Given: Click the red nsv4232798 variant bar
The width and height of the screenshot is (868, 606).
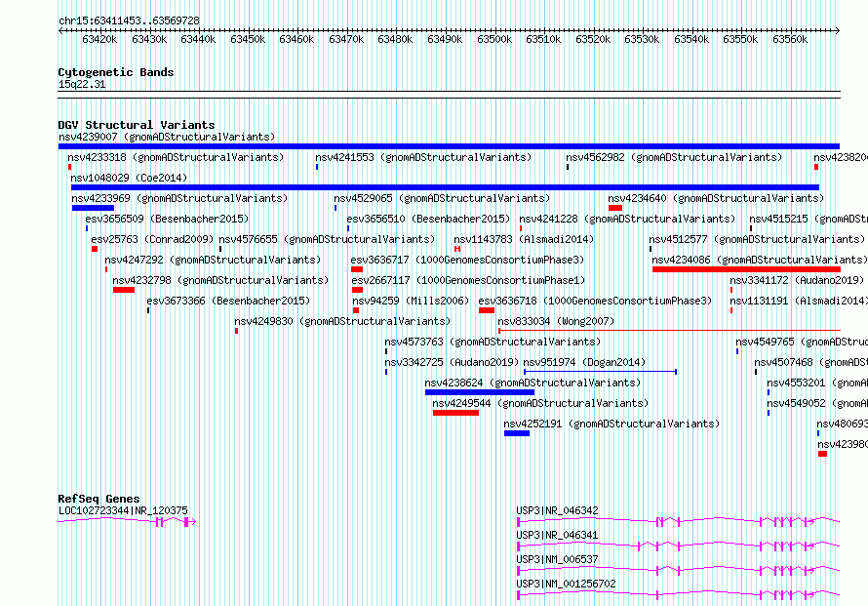Looking at the screenshot, I should [124, 290].
